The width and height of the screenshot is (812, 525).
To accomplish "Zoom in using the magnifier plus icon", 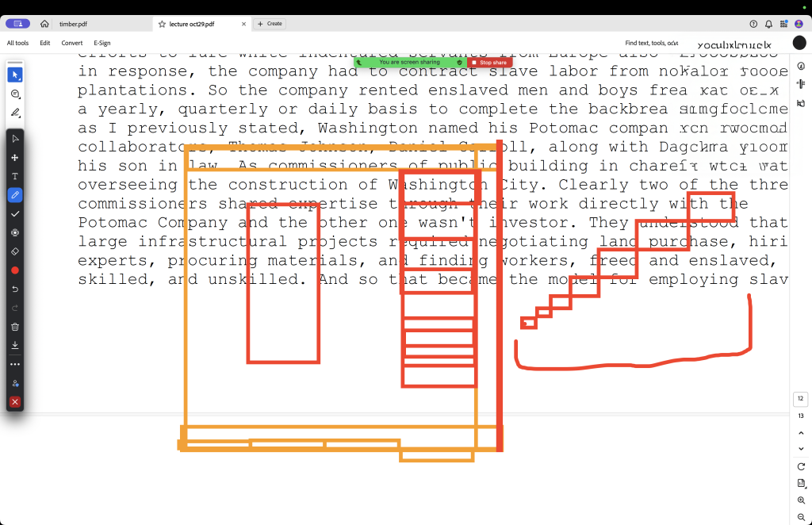I will coord(801,500).
